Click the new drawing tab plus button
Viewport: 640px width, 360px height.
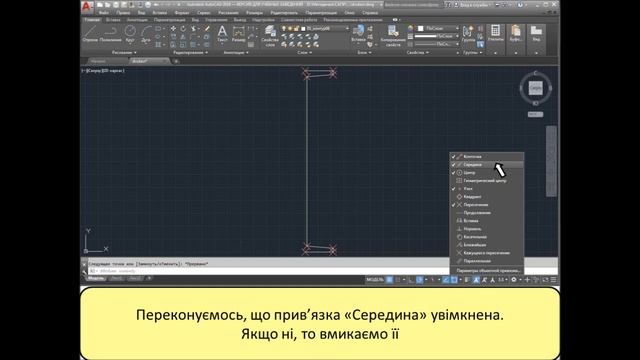[x=176, y=61]
